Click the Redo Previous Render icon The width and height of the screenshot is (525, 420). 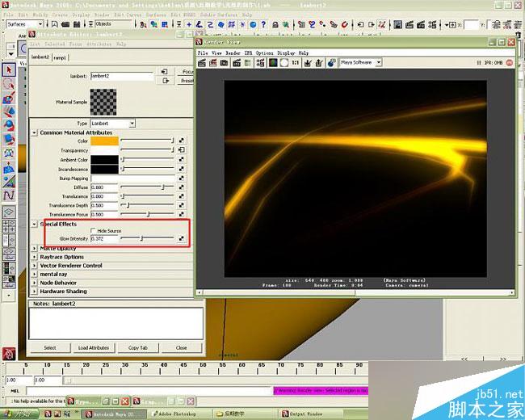click(204, 62)
